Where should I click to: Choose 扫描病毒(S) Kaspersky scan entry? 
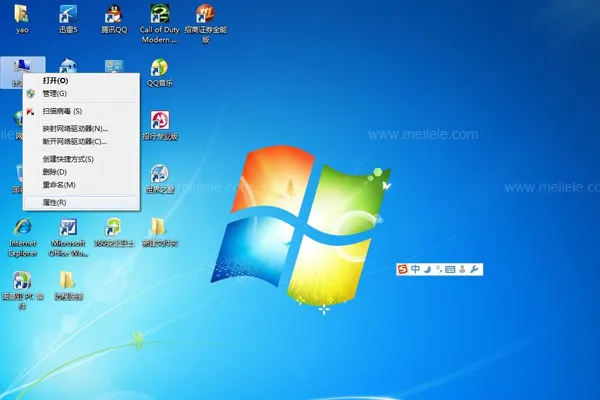81,111
